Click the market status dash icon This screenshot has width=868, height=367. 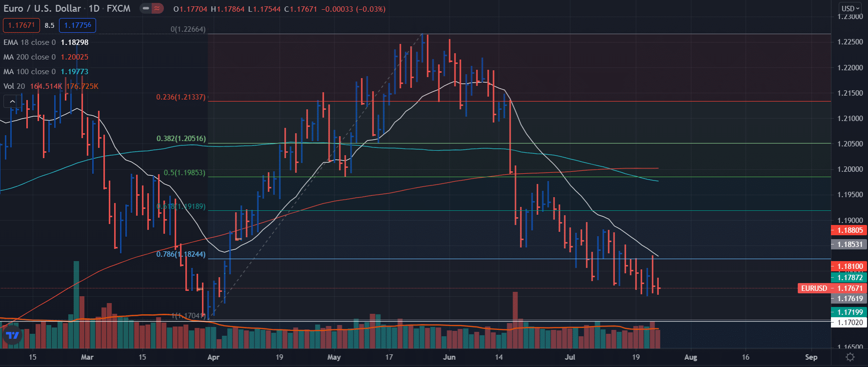coord(146,8)
